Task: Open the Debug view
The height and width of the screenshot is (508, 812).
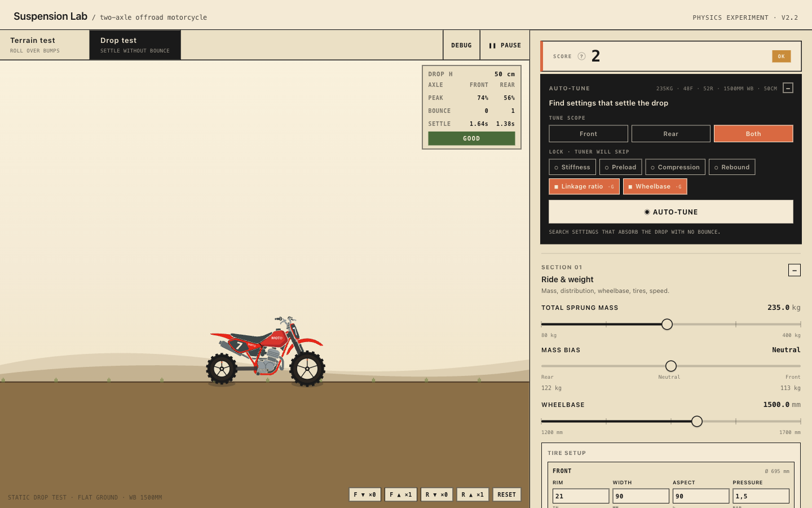Action: tap(461, 45)
